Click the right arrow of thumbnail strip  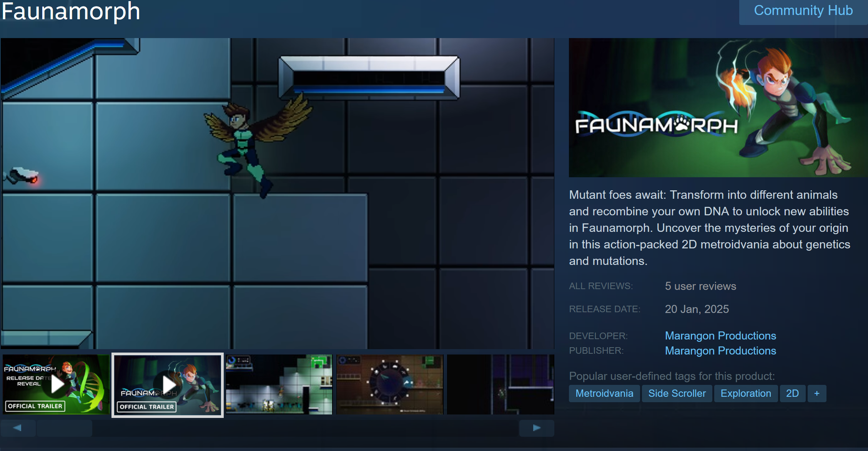tap(537, 428)
